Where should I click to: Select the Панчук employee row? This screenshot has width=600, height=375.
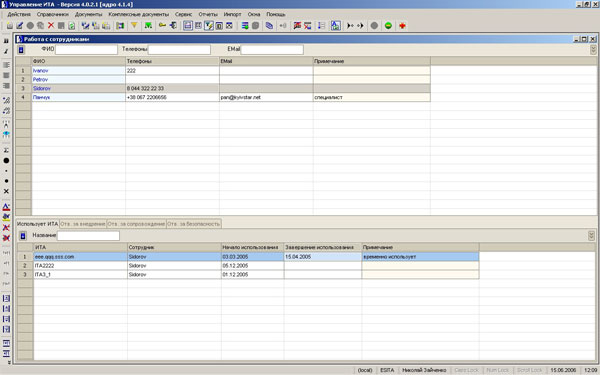[x=223, y=97]
